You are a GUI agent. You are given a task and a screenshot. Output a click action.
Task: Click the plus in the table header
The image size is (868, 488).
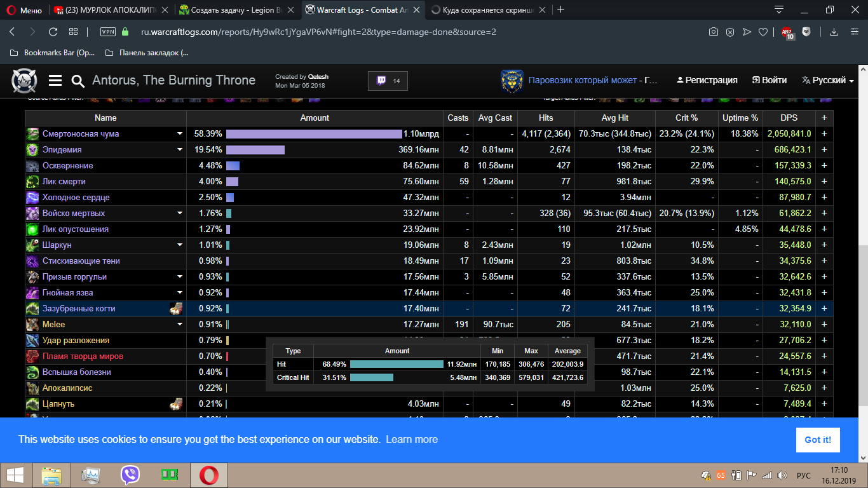click(824, 118)
